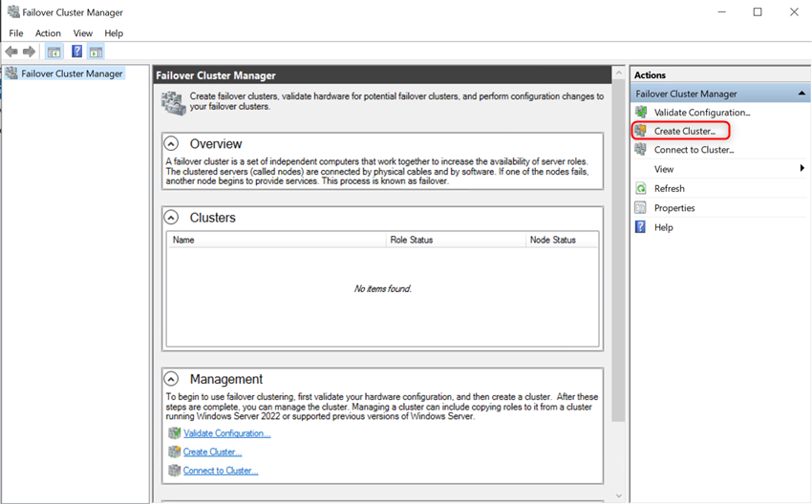Click the Back arrow toolbar icon

coord(11,52)
